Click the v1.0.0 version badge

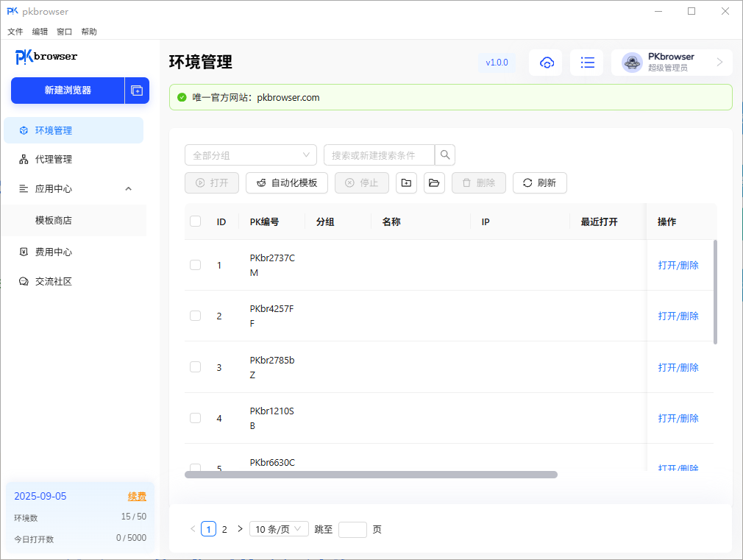(x=497, y=63)
